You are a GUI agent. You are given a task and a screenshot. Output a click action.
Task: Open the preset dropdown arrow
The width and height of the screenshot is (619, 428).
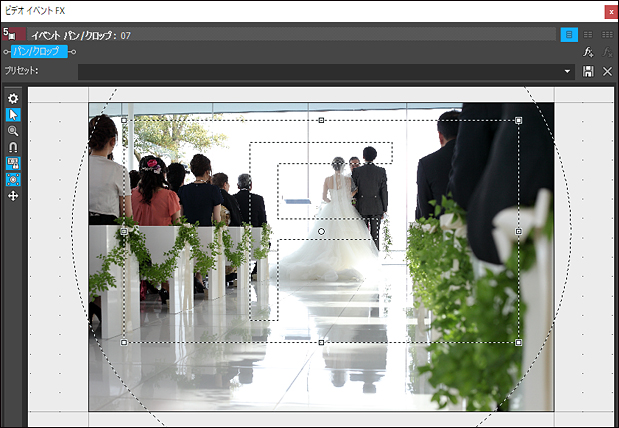coord(567,71)
